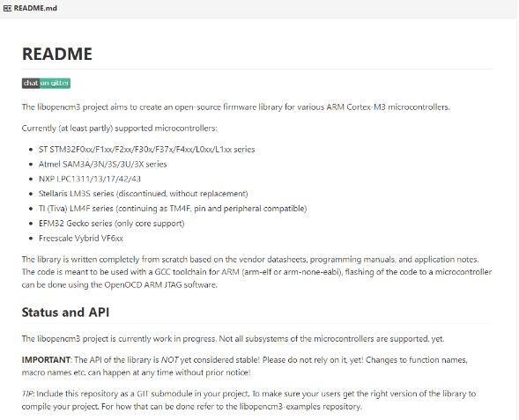
Task: Select the Freescale Vybrid VF6xx list item
Action: click(81, 238)
